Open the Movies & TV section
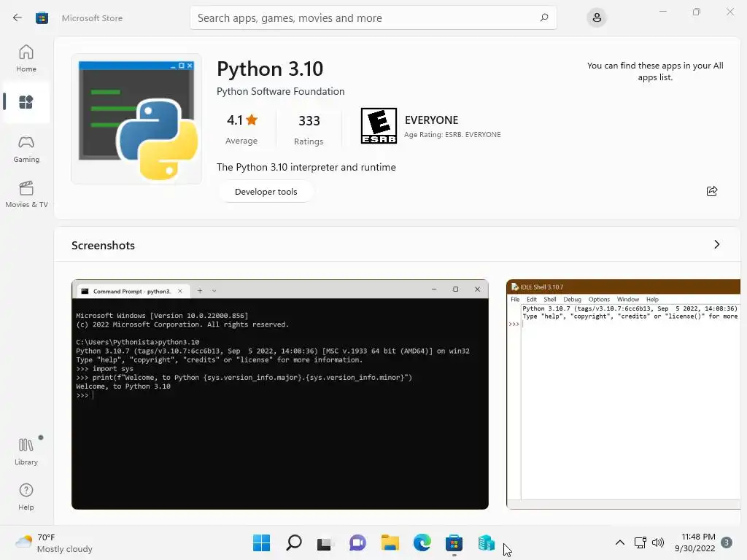This screenshot has width=747, height=560. (x=26, y=194)
